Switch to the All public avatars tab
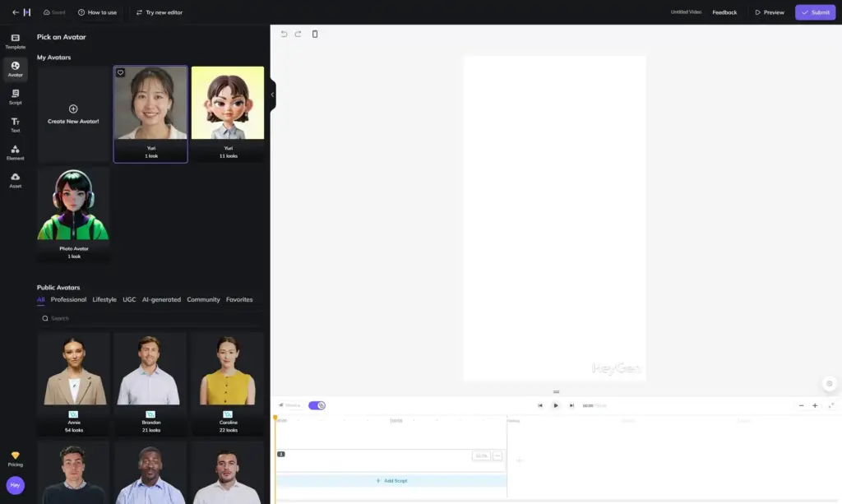 pos(41,299)
